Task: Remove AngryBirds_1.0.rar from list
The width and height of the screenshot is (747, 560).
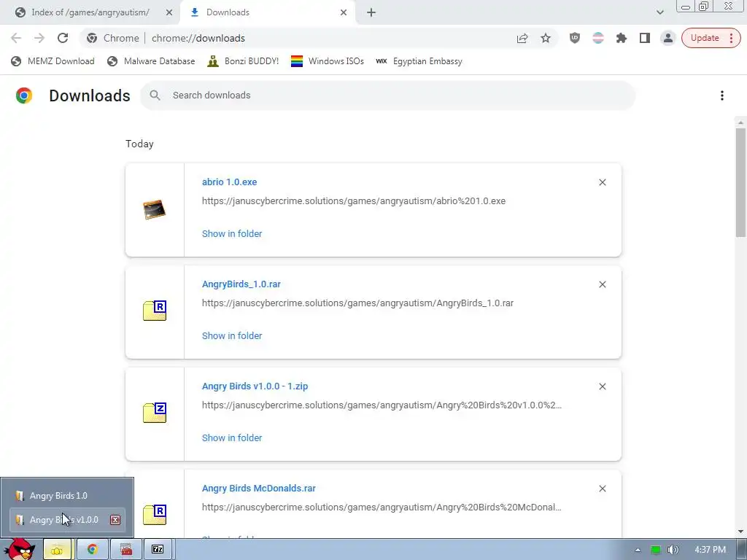Action: (602, 284)
